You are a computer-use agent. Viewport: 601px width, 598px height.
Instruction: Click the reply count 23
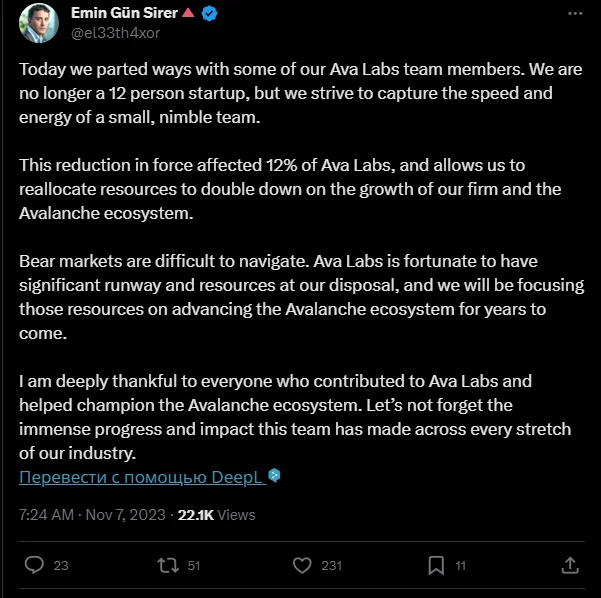(x=61, y=565)
